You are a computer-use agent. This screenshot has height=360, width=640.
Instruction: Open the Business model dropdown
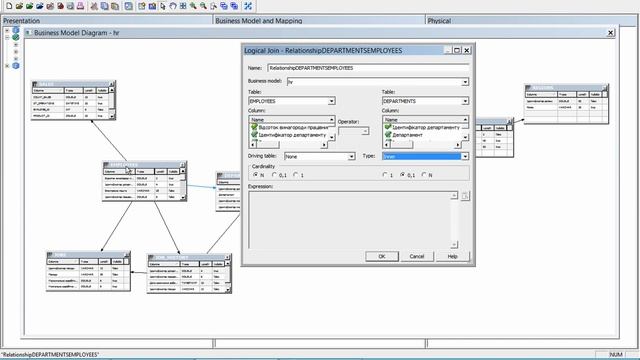[x=465, y=82]
